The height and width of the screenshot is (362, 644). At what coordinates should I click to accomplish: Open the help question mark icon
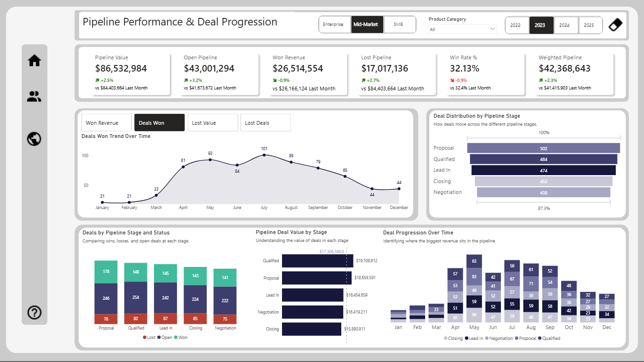[x=34, y=313]
